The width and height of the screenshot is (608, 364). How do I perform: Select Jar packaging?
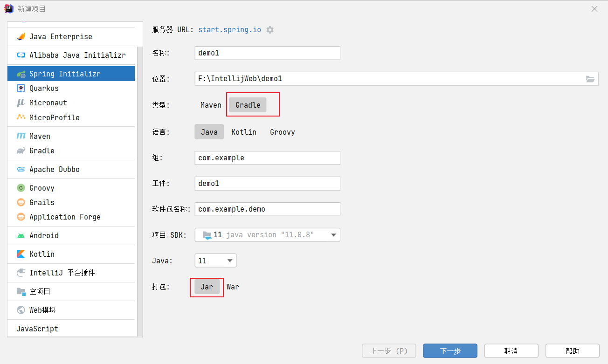[x=207, y=287]
